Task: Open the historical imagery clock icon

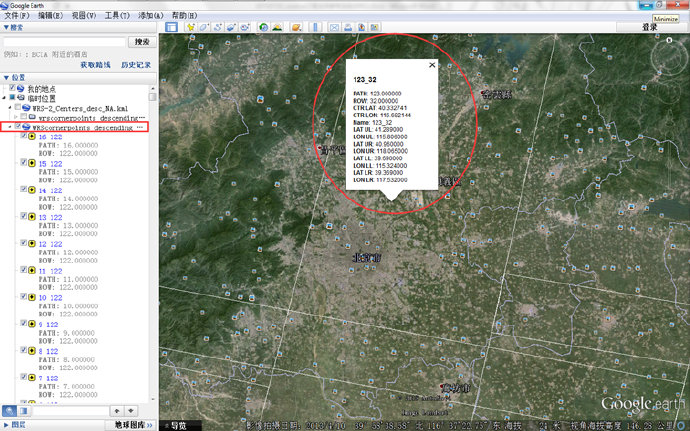Action: [x=264, y=27]
